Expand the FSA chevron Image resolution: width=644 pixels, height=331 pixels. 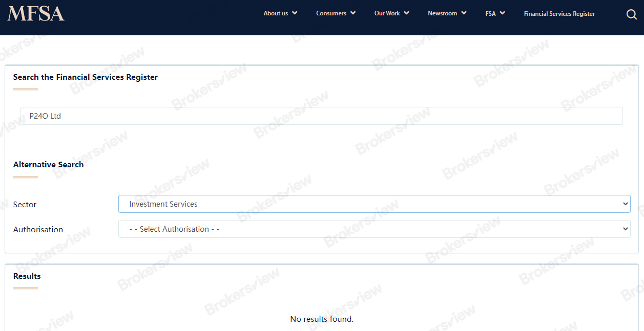[503, 13]
